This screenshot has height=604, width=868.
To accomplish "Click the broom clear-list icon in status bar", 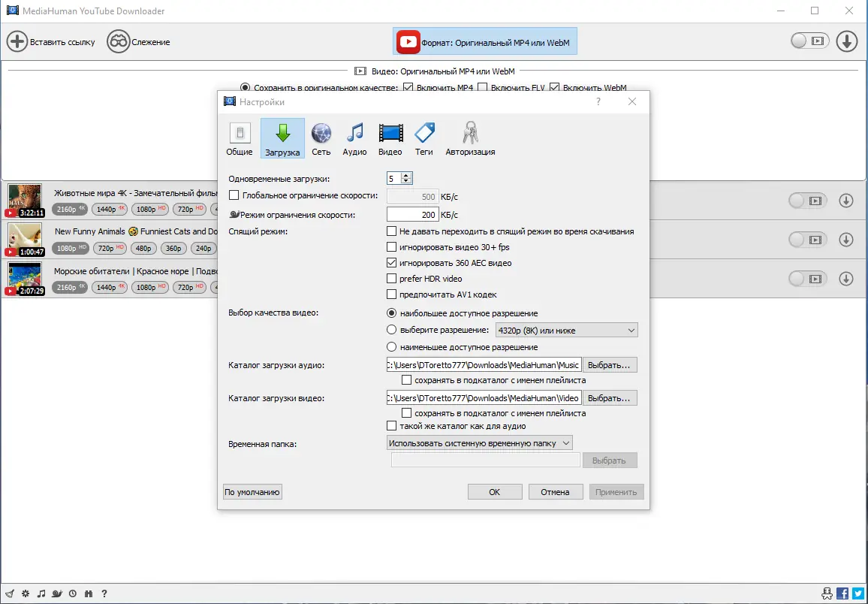I will [10, 593].
